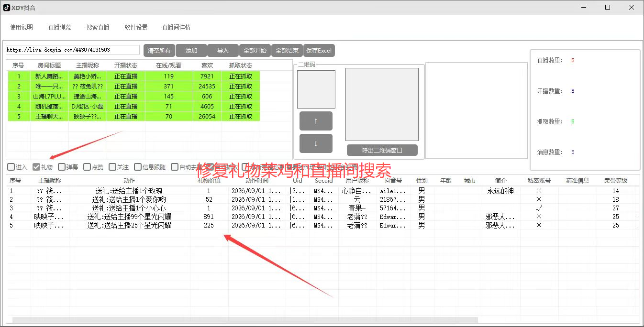The height and width of the screenshot is (327, 644).
Task: Click the 导入 button
Action: (x=223, y=50)
